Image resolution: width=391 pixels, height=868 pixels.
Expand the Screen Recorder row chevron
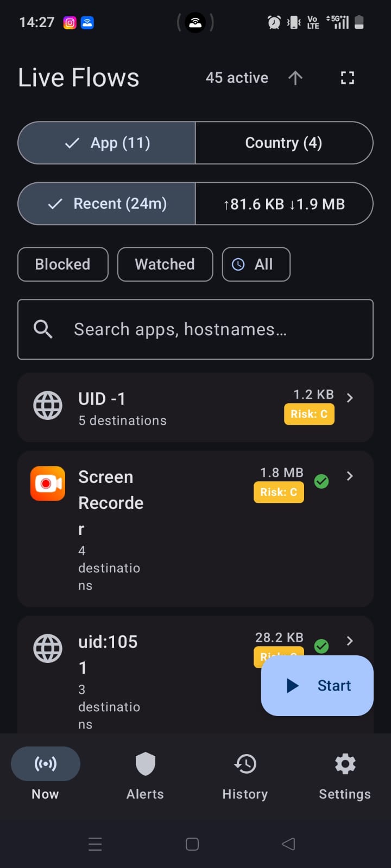pyautogui.click(x=350, y=476)
